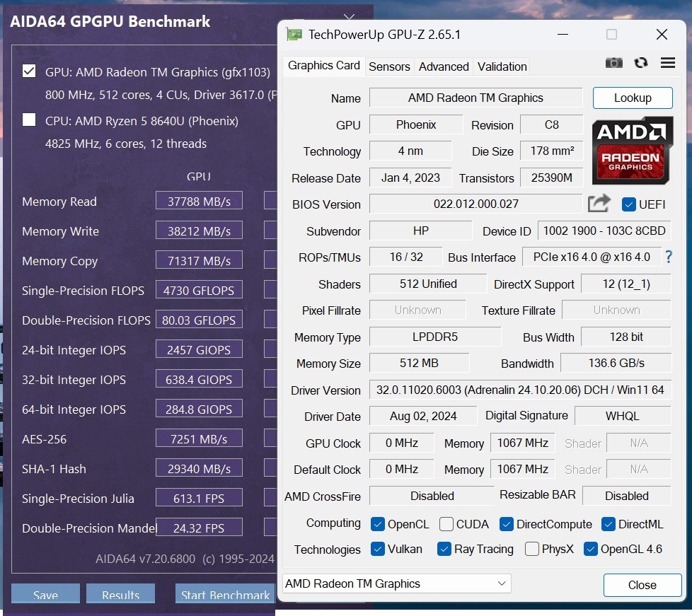Enable the CUDA checkbox
Viewport: 692px width, 616px height.
pos(446,524)
